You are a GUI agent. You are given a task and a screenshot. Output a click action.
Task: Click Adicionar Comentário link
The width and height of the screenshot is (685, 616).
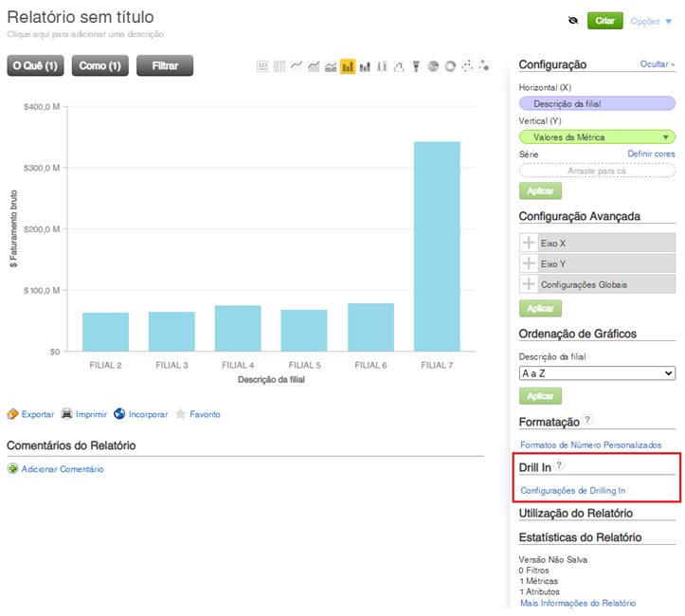(63, 469)
